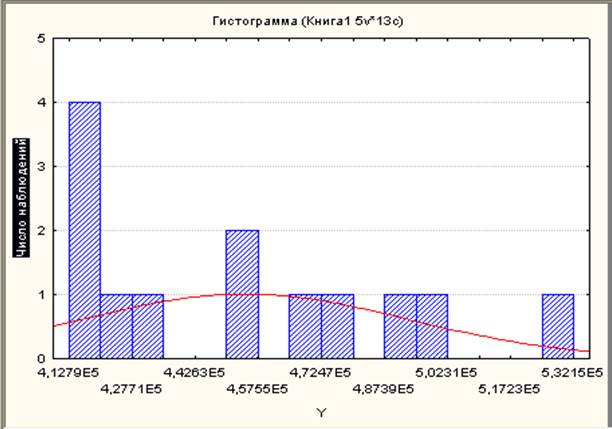
Task: Click y-axis value 5
Action: coord(42,39)
